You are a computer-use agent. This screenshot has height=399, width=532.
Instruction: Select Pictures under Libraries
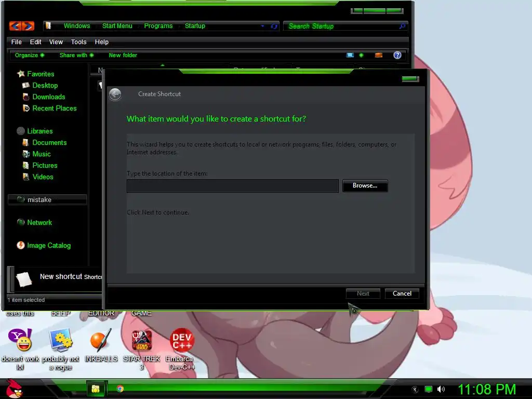(x=45, y=165)
